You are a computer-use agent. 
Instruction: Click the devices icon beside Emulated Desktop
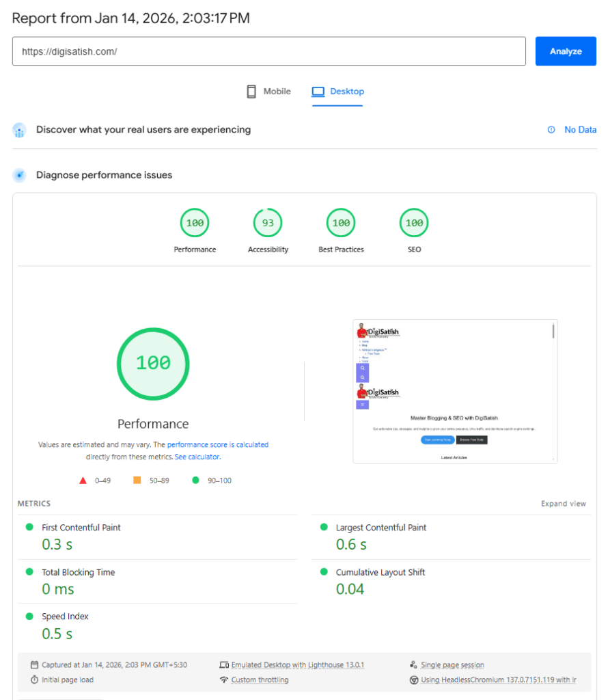pos(224,664)
